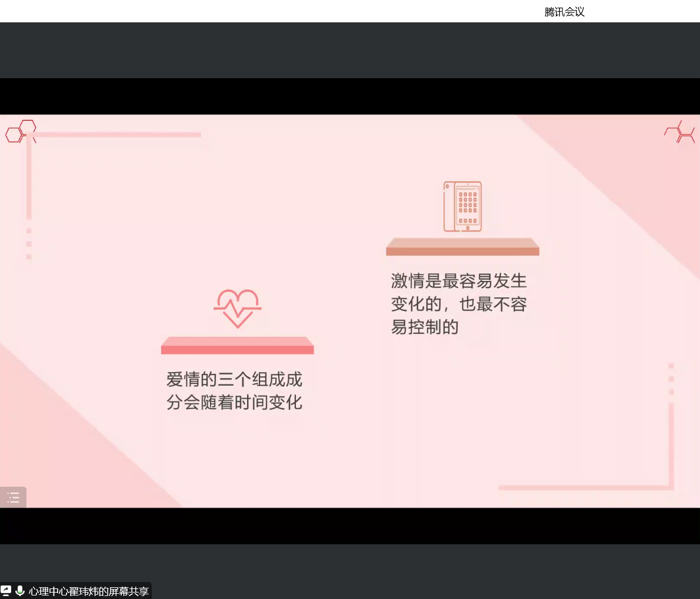Image resolution: width=700 pixels, height=599 pixels.
Task: Click the text line 分会随着时间变化
Action: (x=234, y=402)
